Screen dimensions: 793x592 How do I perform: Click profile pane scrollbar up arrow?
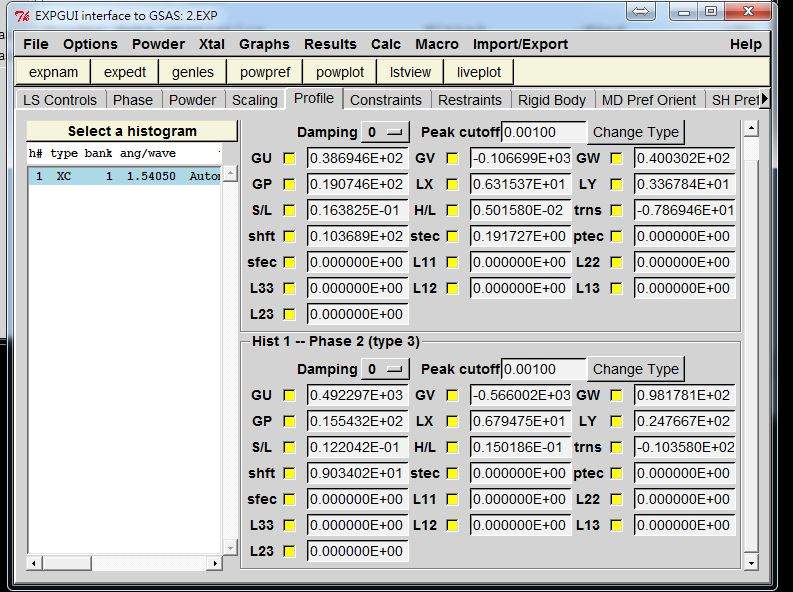[x=752, y=128]
